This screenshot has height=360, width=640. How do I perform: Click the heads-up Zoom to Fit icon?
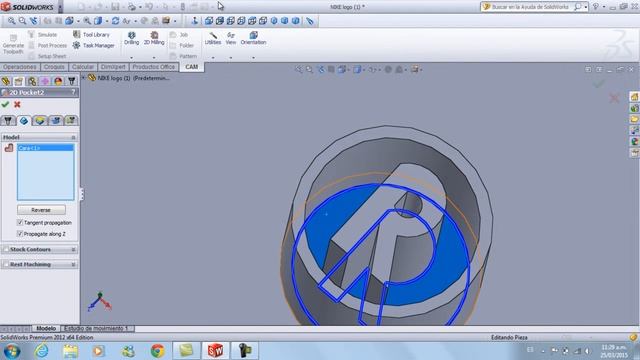click(x=299, y=69)
